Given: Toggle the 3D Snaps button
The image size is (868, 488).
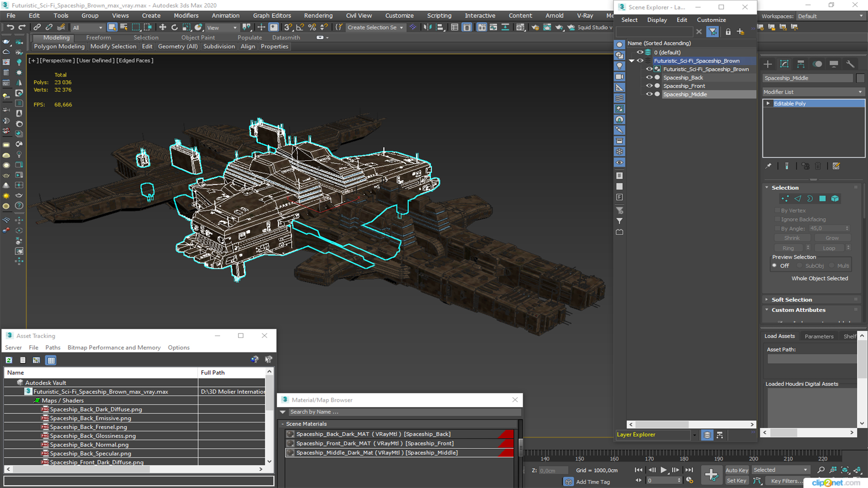Looking at the screenshot, I should coord(288,28).
